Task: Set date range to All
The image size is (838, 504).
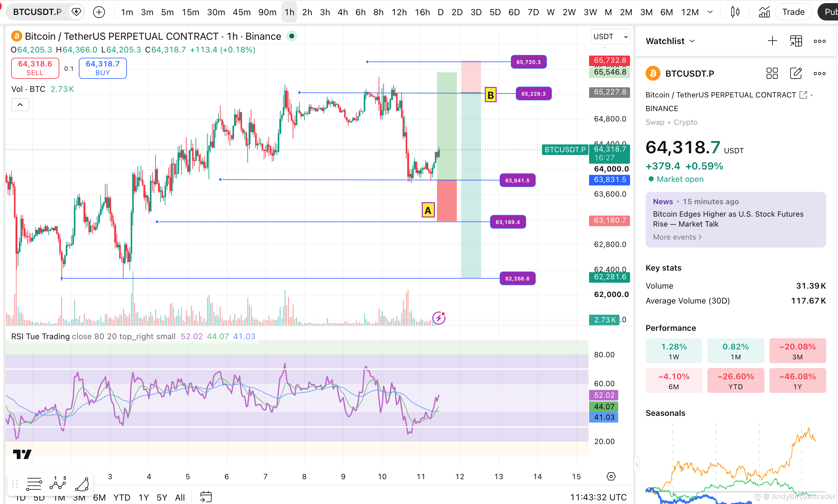Action: pos(180,497)
